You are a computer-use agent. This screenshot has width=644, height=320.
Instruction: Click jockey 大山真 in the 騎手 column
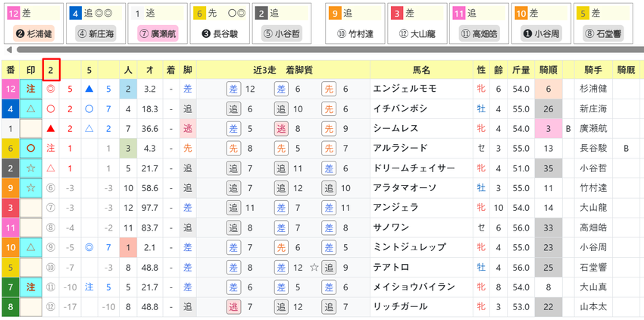coord(593,287)
